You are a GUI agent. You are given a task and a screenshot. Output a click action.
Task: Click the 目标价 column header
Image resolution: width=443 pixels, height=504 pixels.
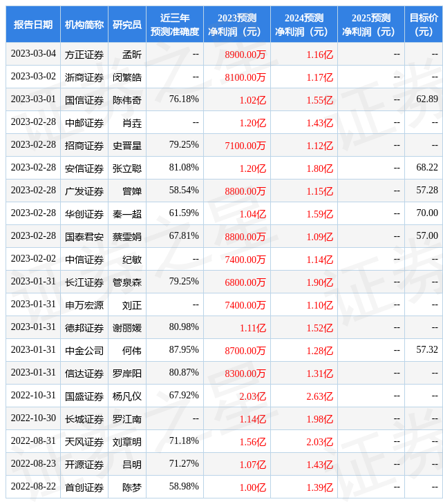click(x=424, y=24)
